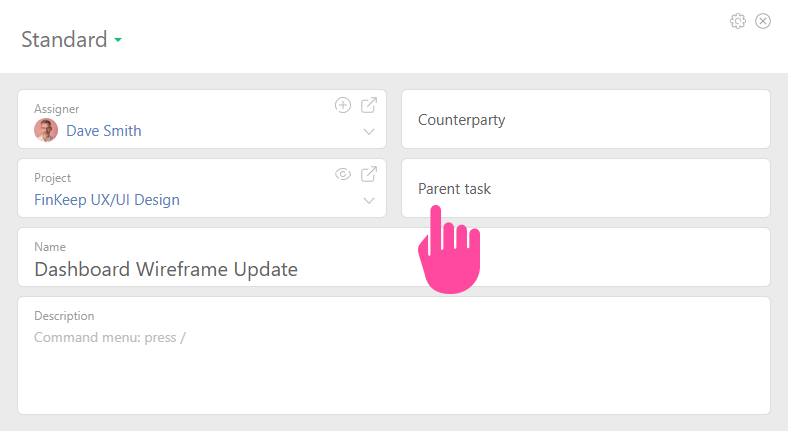Open the Dave Smith profile link
This screenshot has width=788, height=431.
coord(104,130)
